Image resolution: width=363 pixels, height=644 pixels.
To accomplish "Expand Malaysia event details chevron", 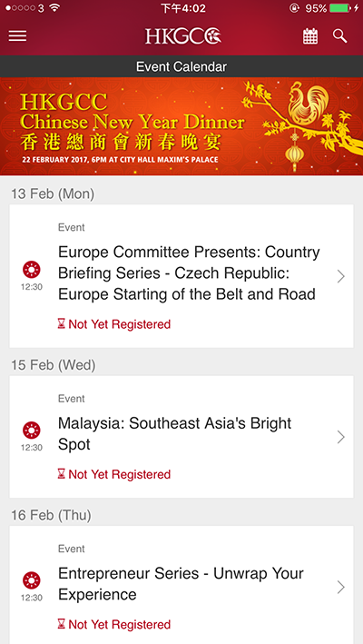I will click(x=341, y=437).
